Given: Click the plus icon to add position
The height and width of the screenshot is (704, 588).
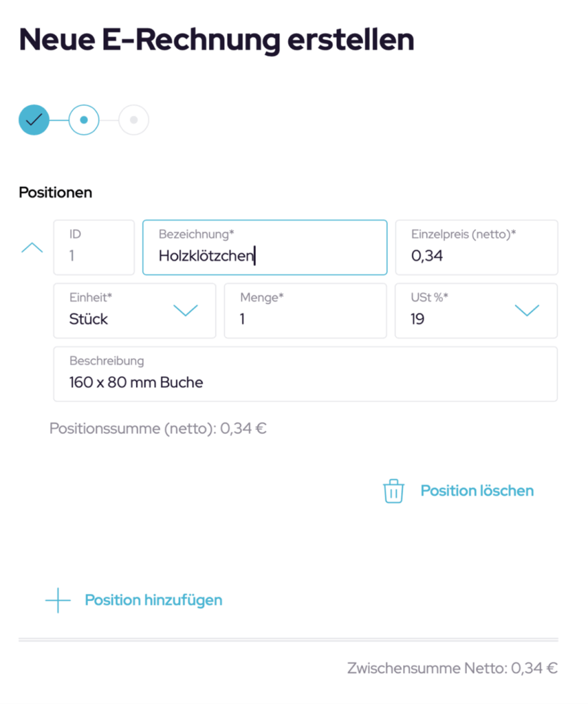Looking at the screenshot, I should point(58,600).
